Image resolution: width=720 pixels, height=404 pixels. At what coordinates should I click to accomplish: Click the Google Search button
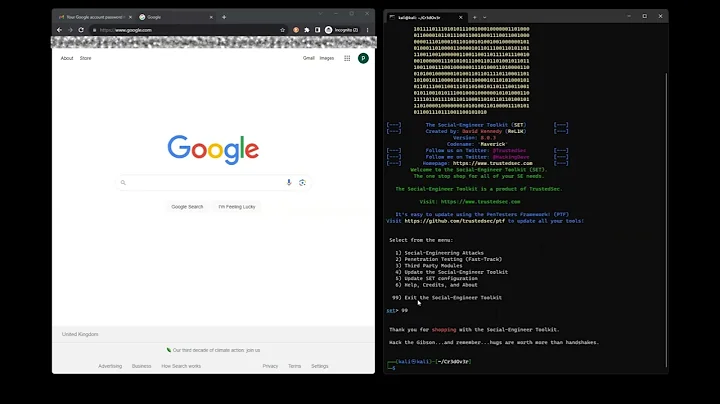pyautogui.click(x=187, y=207)
